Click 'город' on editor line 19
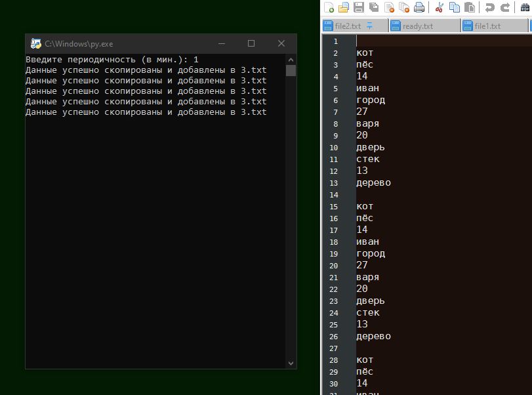The width and height of the screenshot is (532, 395). [371, 254]
